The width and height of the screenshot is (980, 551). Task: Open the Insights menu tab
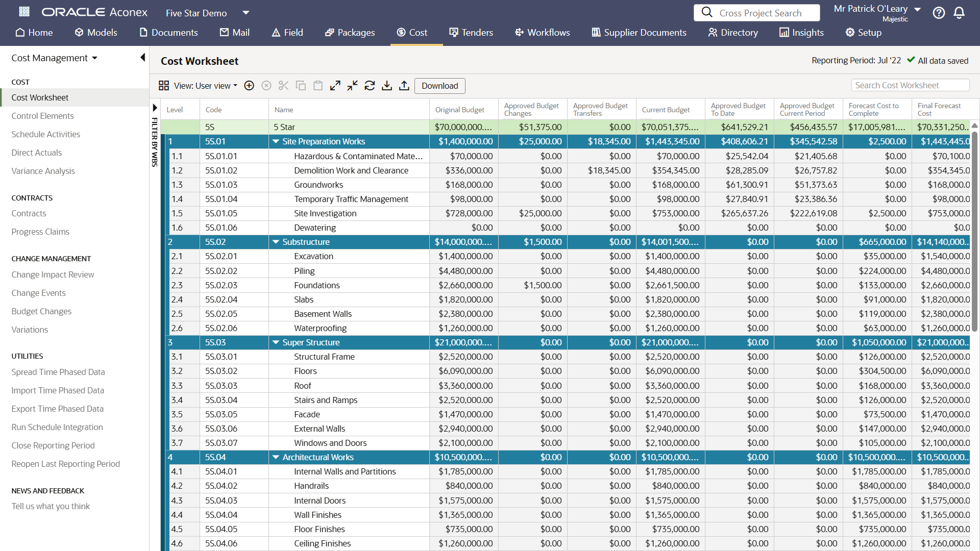(801, 33)
